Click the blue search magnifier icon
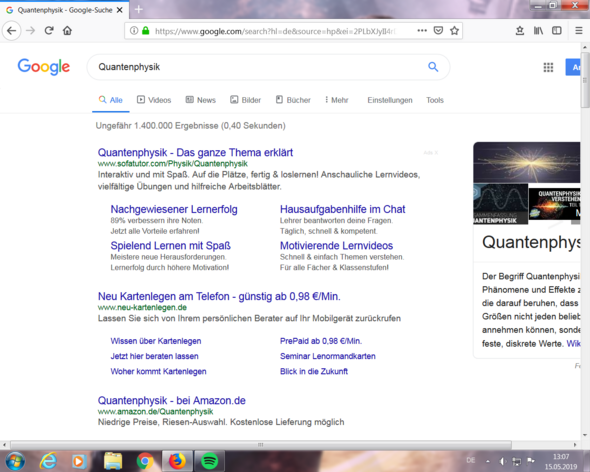Viewport: 590px width, 472px height. point(433,67)
